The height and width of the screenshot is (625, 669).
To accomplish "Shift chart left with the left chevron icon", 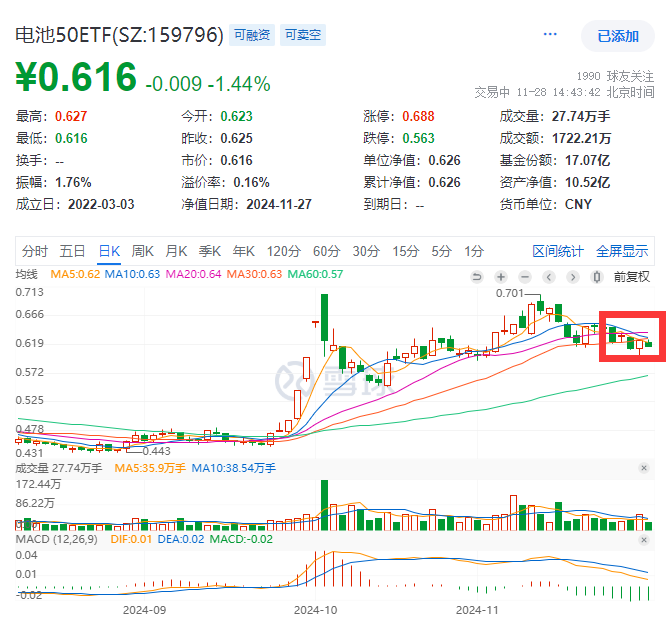I will [549, 277].
